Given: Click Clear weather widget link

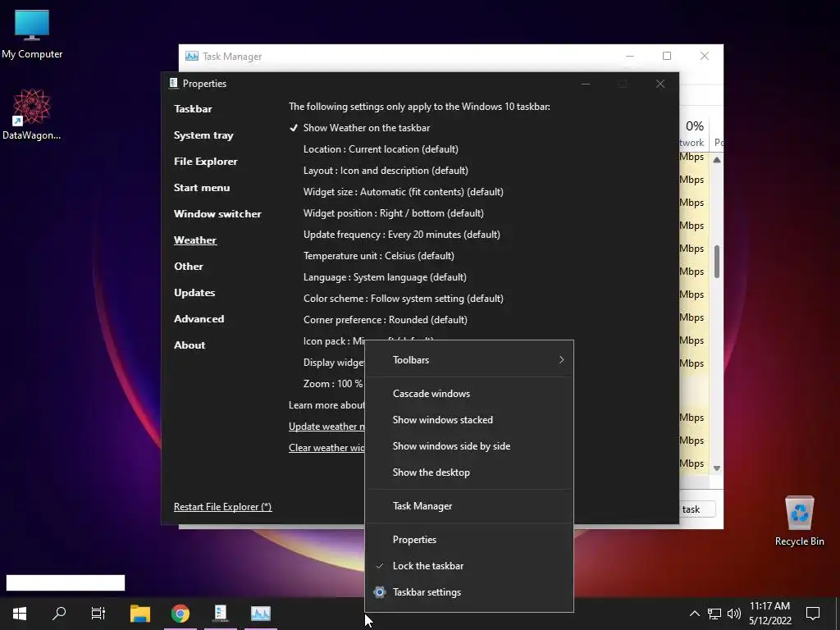Looking at the screenshot, I should coord(326,448).
